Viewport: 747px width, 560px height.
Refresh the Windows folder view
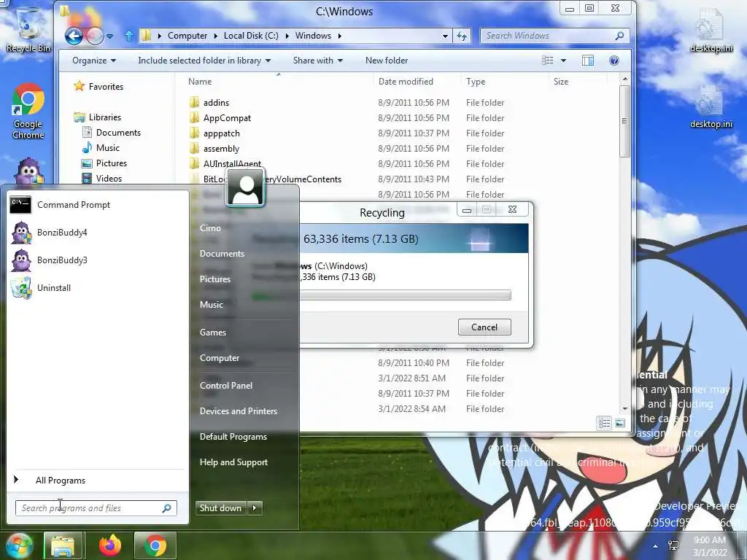click(462, 36)
